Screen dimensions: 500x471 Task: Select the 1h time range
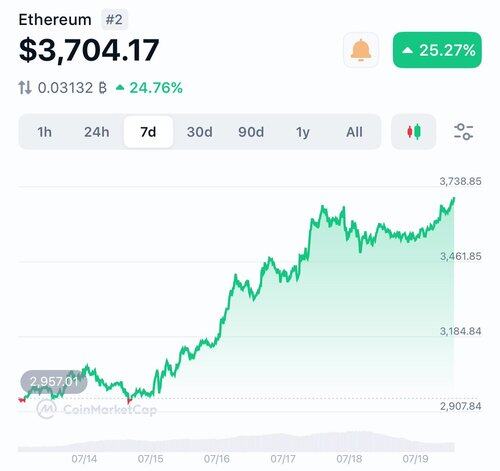[x=44, y=132]
